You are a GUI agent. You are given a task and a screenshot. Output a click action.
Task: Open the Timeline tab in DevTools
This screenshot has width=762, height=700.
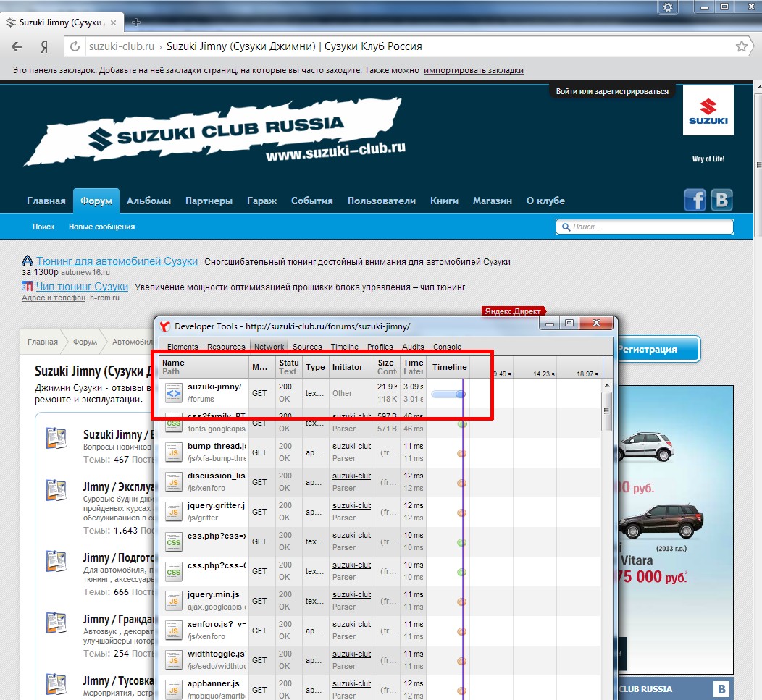(x=345, y=346)
